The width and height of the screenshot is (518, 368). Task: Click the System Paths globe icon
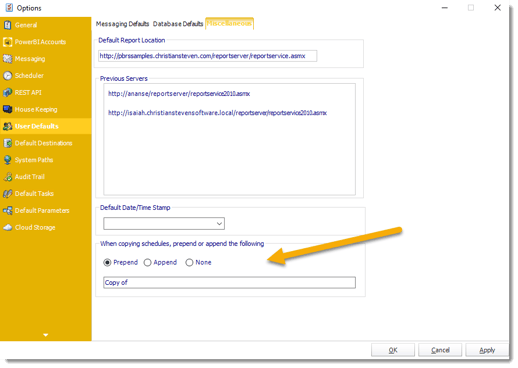click(x=7, y=160)
